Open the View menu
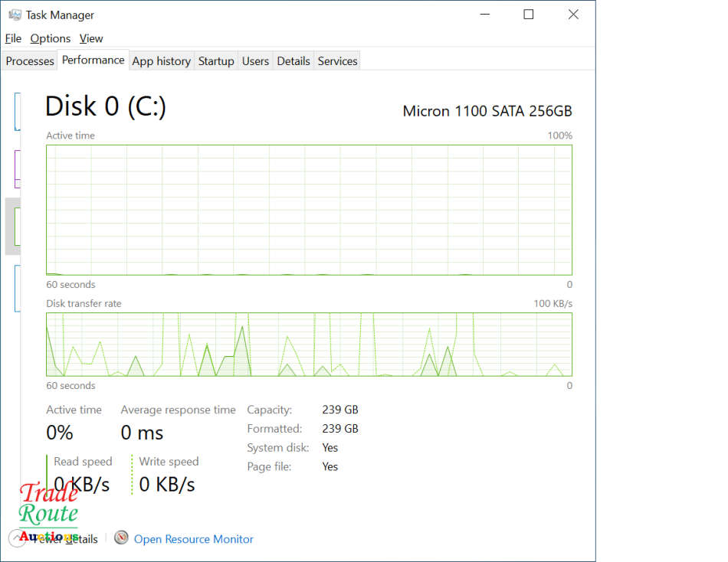 click(91, 38)
